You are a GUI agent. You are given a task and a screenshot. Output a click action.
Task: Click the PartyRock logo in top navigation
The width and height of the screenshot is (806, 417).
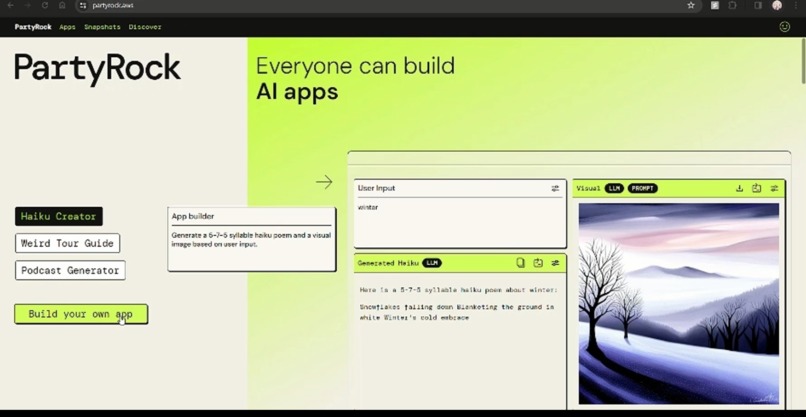[x=33, y=27]
